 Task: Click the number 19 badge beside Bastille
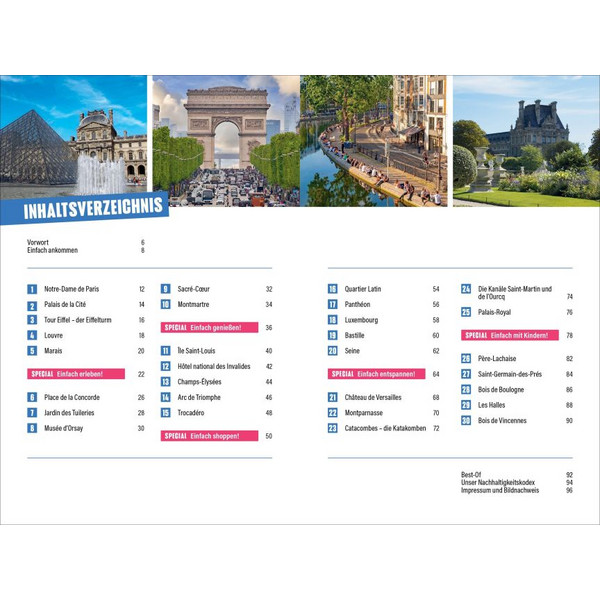(333, 336)
